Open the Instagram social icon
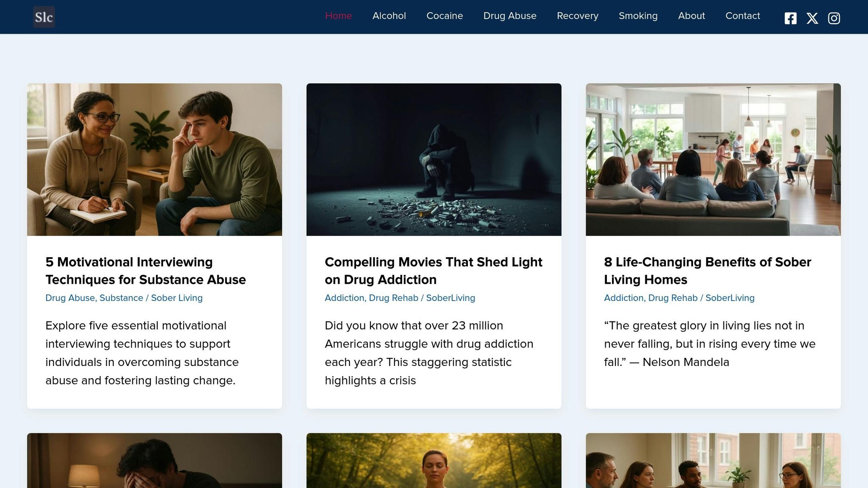Viewport: 868px width, 488px height. pyautogui.click(x=834, y=18)
